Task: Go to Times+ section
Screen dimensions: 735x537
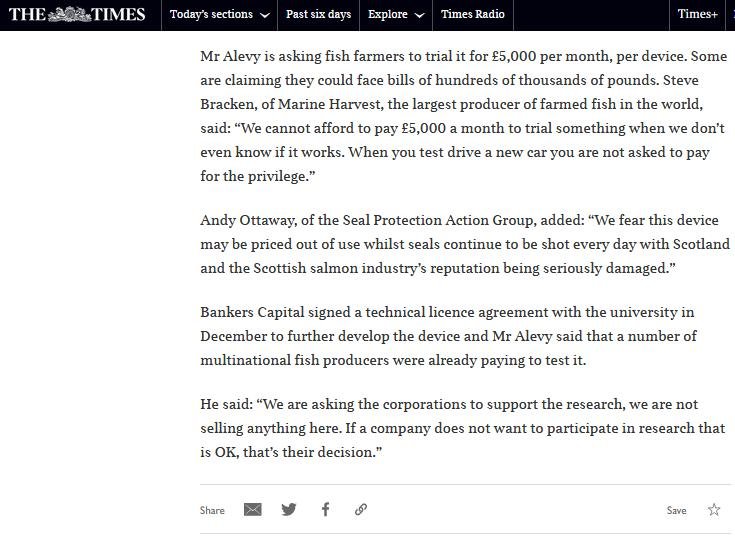Action: [x=697, y=14]
